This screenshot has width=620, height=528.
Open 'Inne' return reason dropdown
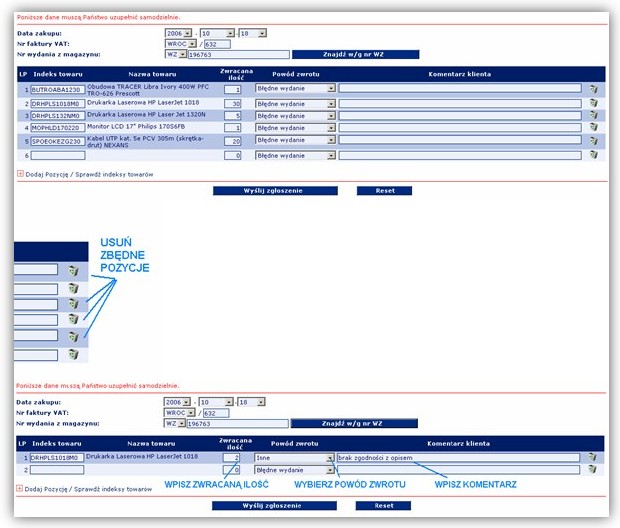pos(294,458)
